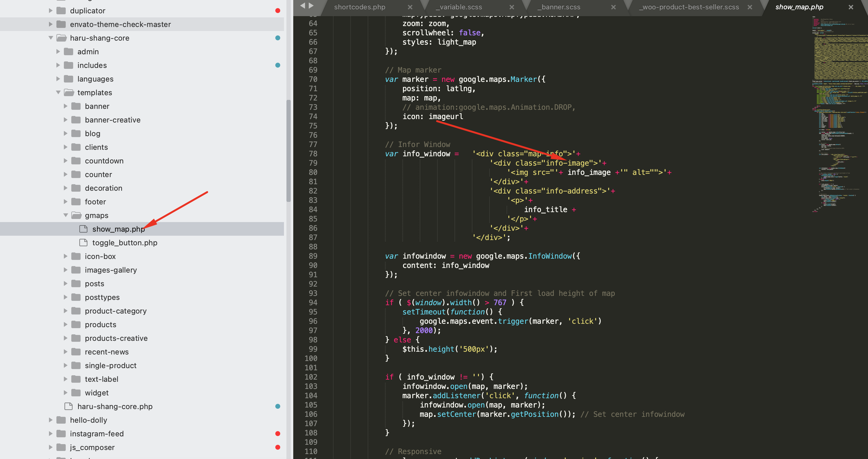
Task: Expand the envato-theme-check-master folder
Action: pos(51,24)
